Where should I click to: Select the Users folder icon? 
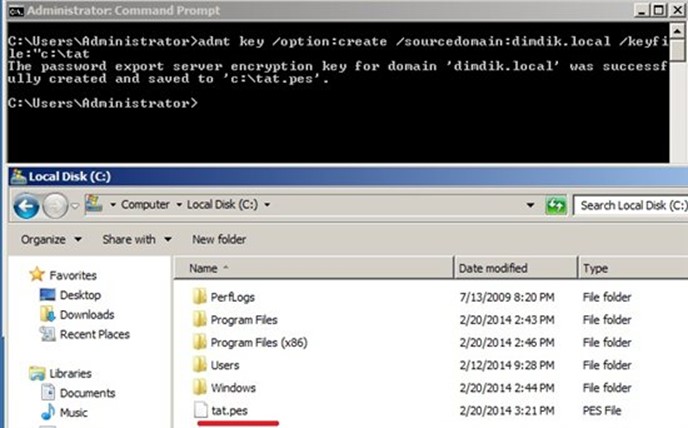pyautogui.click(x=200, y=364)
